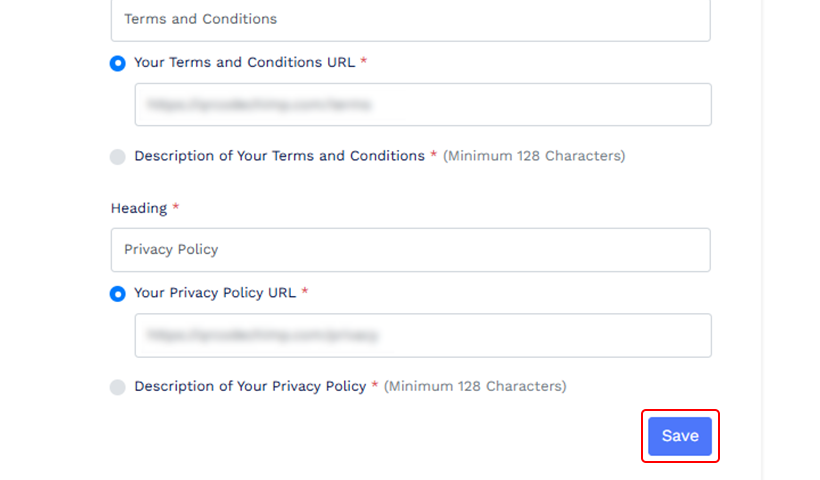
Task: Click the 'Description of Your Privacy Policy' label
Action: (x=250, y=386)
